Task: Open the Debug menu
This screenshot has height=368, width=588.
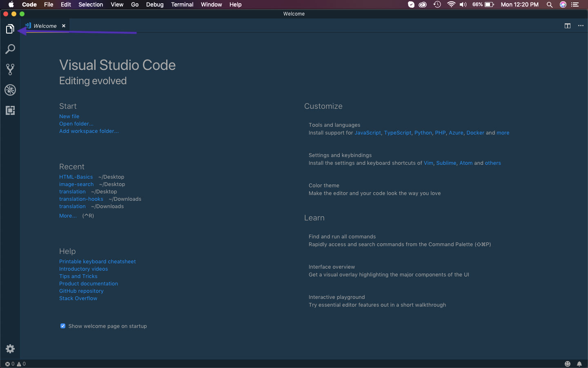Action: pyautogui.click(x=155, y=4)
